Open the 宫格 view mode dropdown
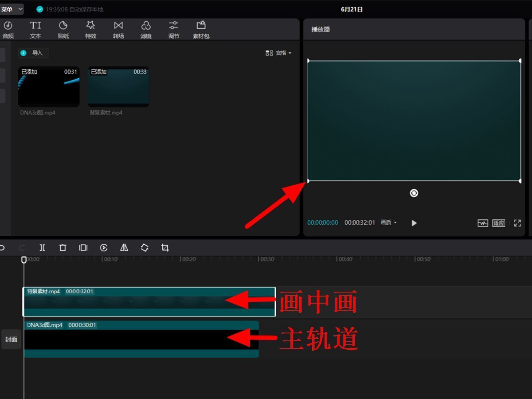 pos(278,53)
